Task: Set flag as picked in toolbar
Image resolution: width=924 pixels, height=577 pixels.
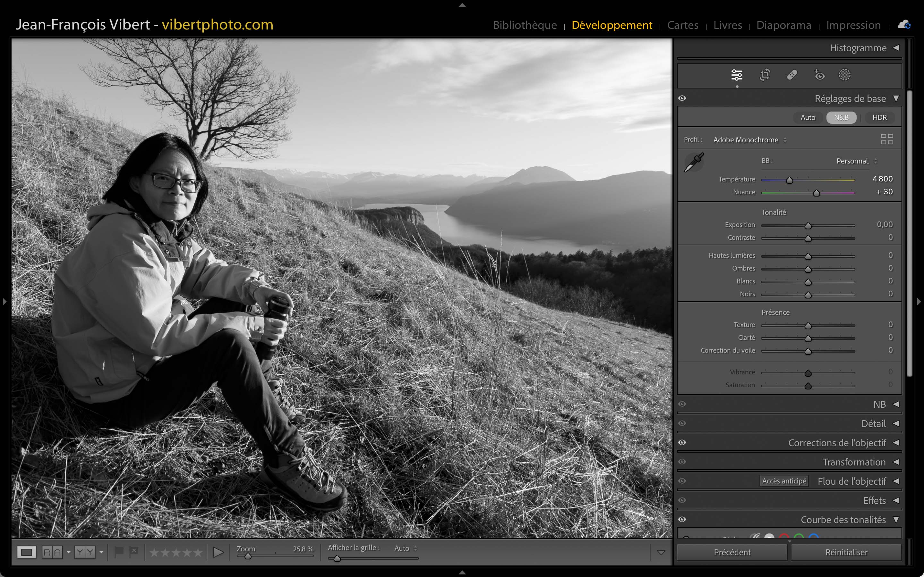Action: click(119, 552)
